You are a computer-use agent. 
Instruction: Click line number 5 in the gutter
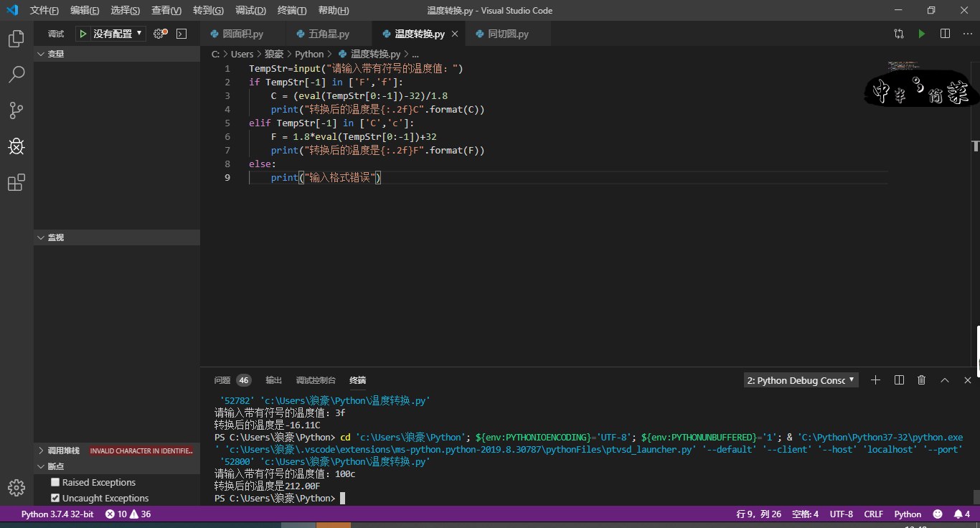(x=227, y=123)
